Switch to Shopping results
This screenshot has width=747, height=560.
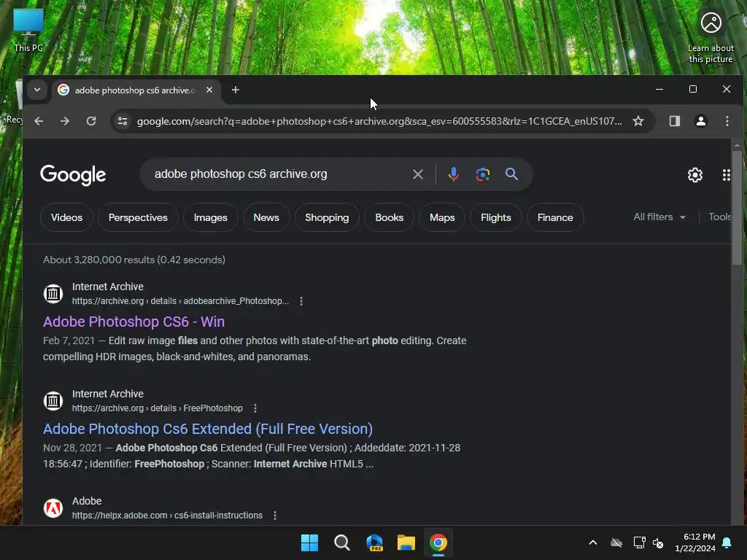coord(327,217)
